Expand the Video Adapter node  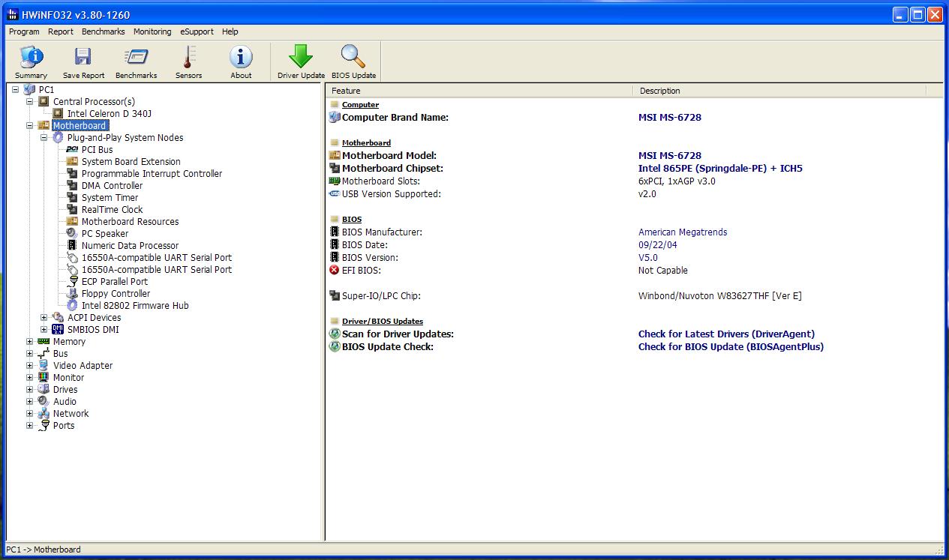click(30, 366)
